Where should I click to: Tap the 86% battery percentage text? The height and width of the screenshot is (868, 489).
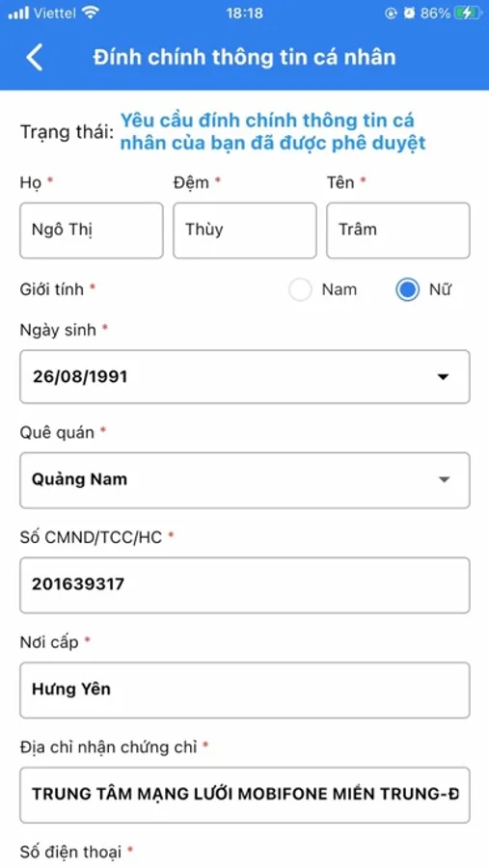[435, 14]
